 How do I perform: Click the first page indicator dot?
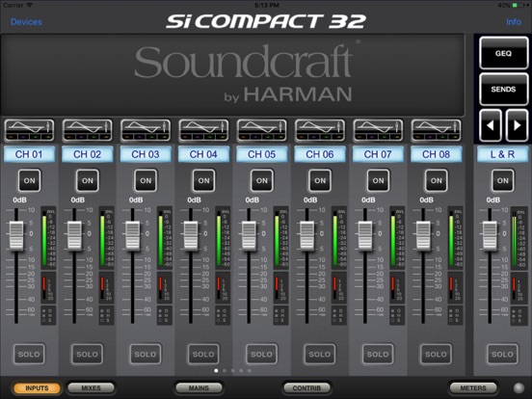point(216,370)
